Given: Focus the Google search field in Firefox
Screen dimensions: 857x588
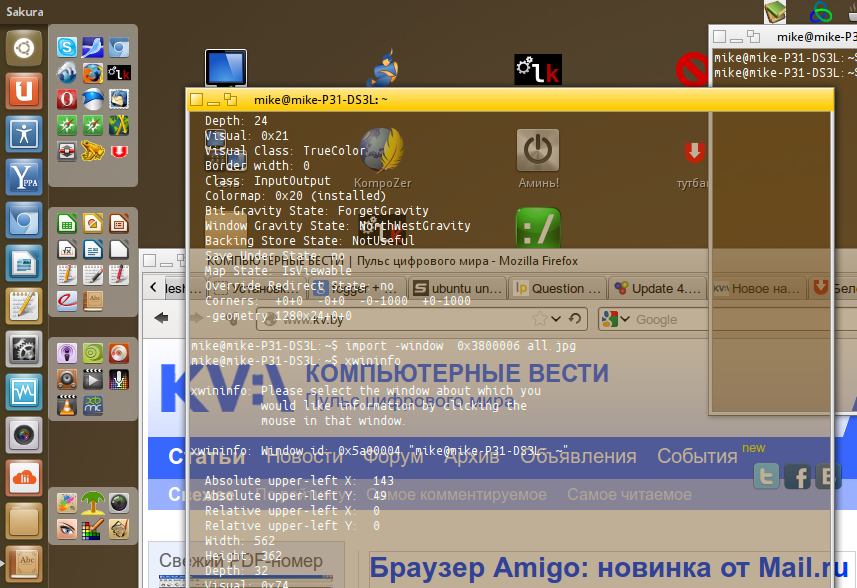Looking at the screenshot, I should (x=672, y=319).
